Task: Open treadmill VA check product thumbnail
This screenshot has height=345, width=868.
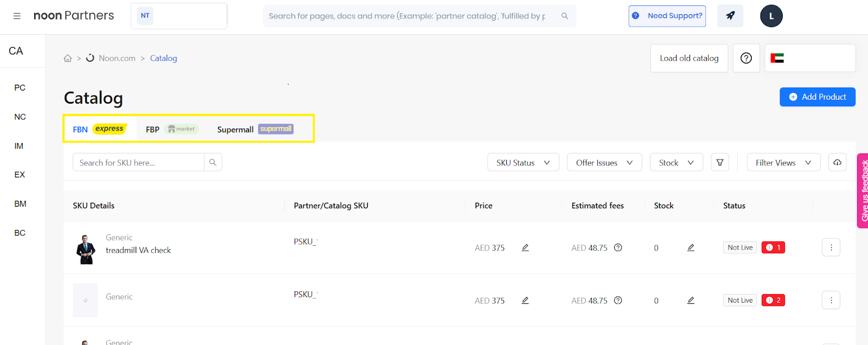Action: click(85, 249)
